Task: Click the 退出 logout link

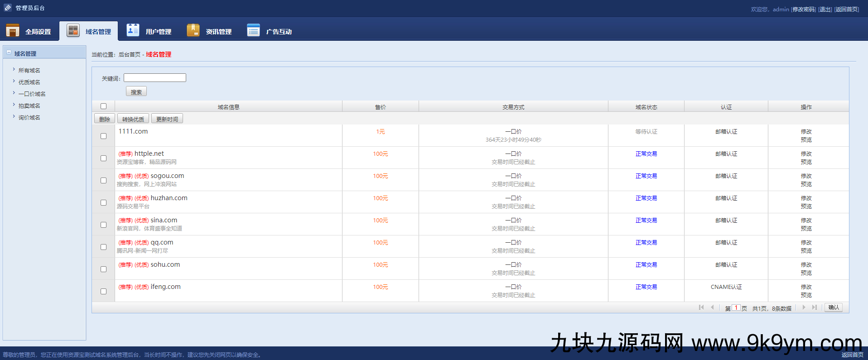Action: point(825,9)
